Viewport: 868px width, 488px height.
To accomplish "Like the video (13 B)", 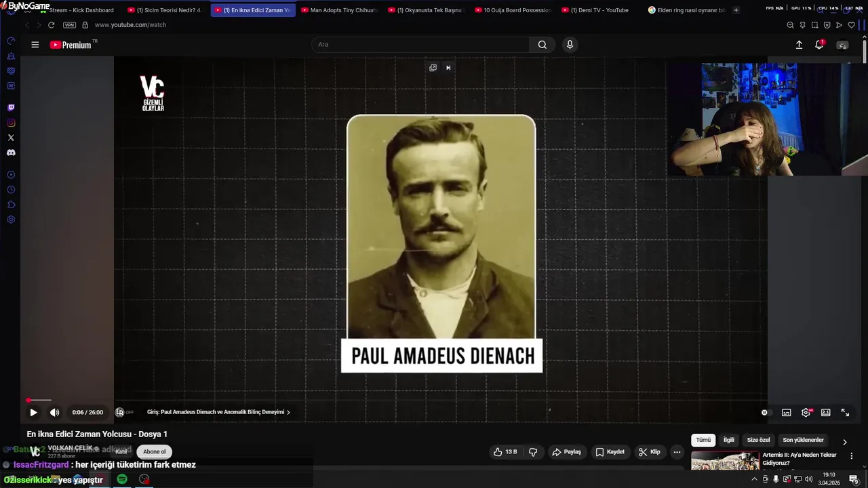I will click(505, 452).
